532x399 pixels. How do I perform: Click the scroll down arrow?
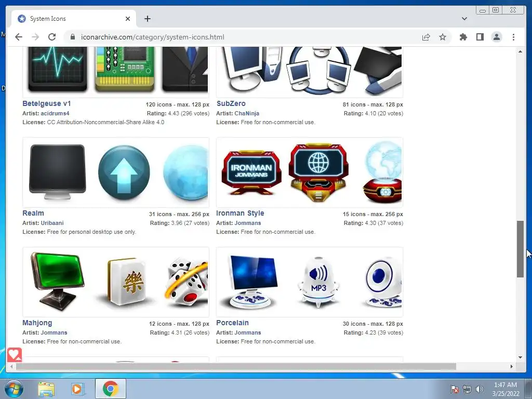(520, 357)
